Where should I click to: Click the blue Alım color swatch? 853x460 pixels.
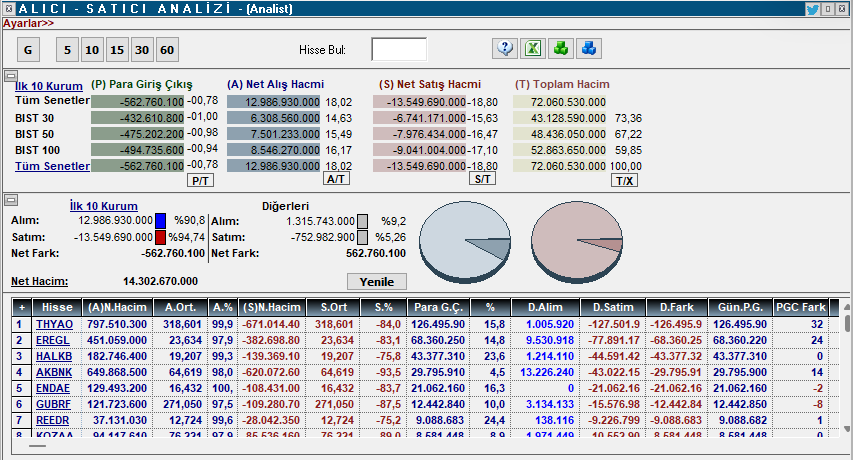(160, 221)
